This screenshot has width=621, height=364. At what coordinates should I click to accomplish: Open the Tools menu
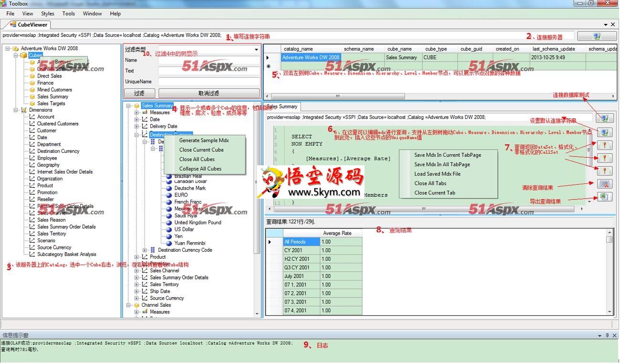point(69,13)
